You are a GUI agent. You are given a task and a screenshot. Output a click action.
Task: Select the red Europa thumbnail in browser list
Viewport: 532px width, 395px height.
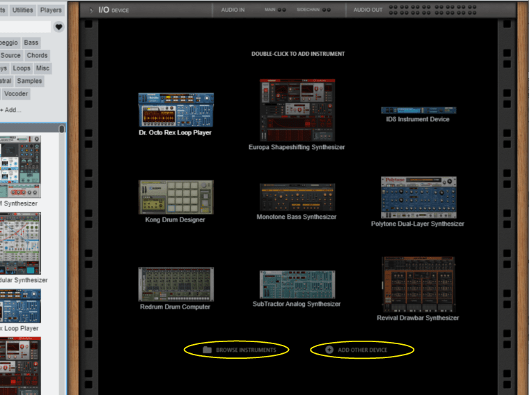click(x=20, y=366)
